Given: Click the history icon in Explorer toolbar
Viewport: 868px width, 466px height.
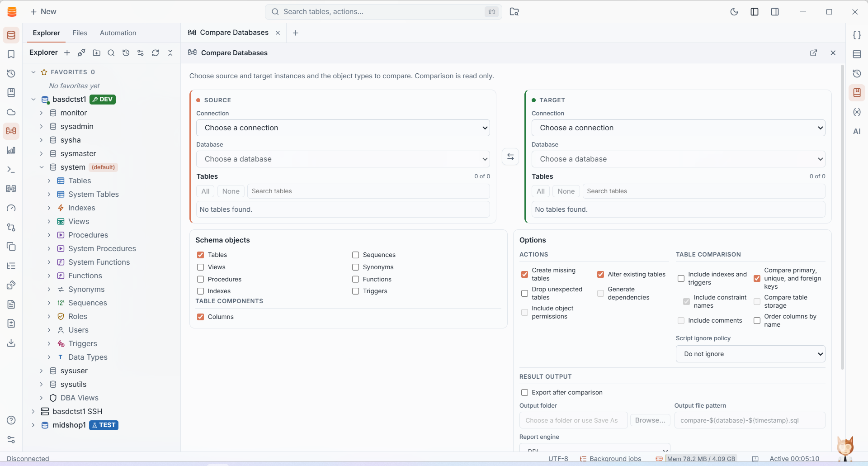Looking at the screenshot, I should pos(126,53).
